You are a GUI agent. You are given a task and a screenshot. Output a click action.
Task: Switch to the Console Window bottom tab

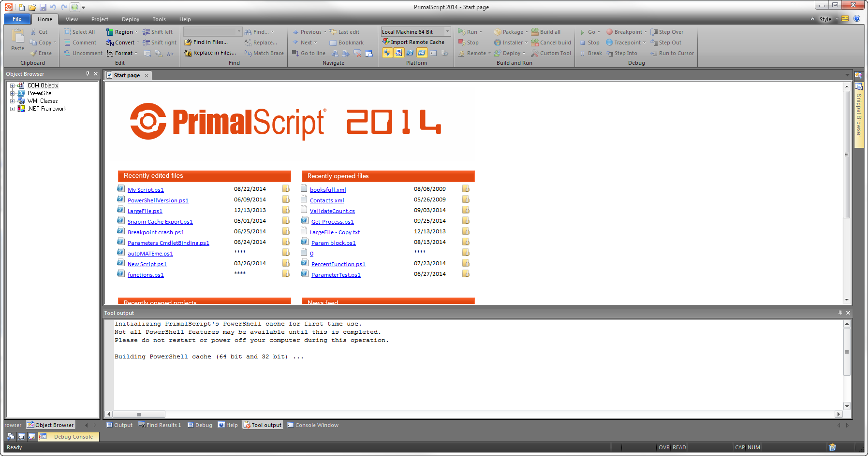click(x=313, y=425)
